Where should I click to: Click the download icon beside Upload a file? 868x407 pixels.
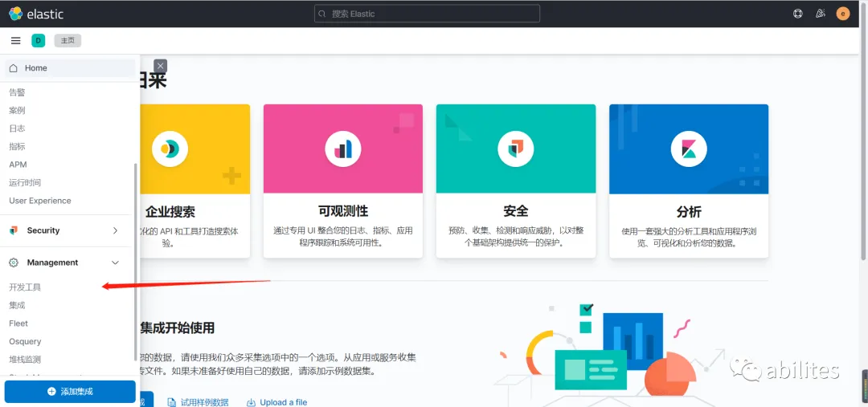click(252, 402)
